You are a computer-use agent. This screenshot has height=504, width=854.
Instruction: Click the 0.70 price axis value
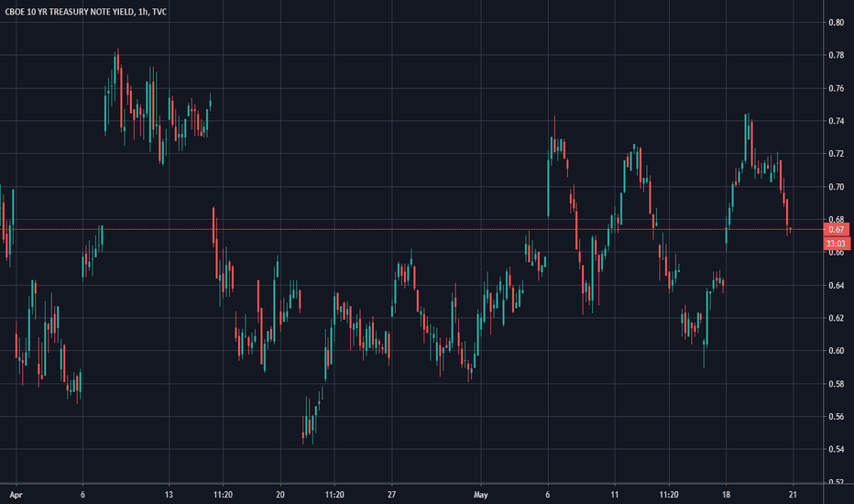tap(836, 187)
